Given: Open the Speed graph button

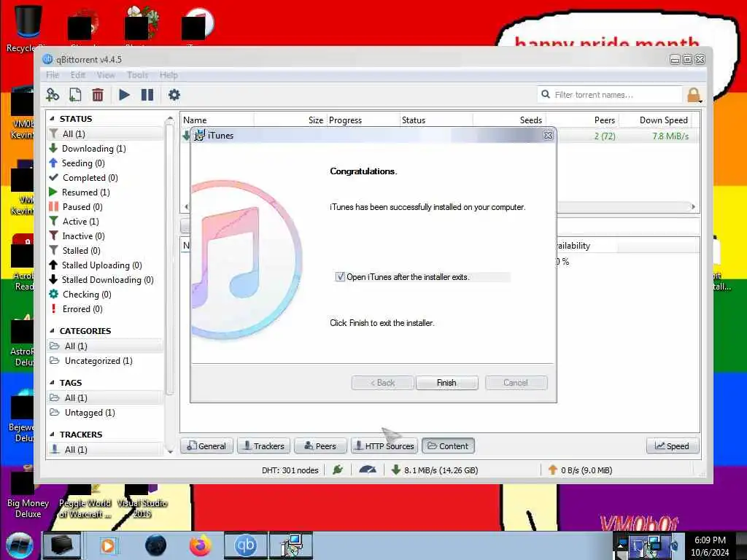Looking at the screenshot, I should coord(672,446).
